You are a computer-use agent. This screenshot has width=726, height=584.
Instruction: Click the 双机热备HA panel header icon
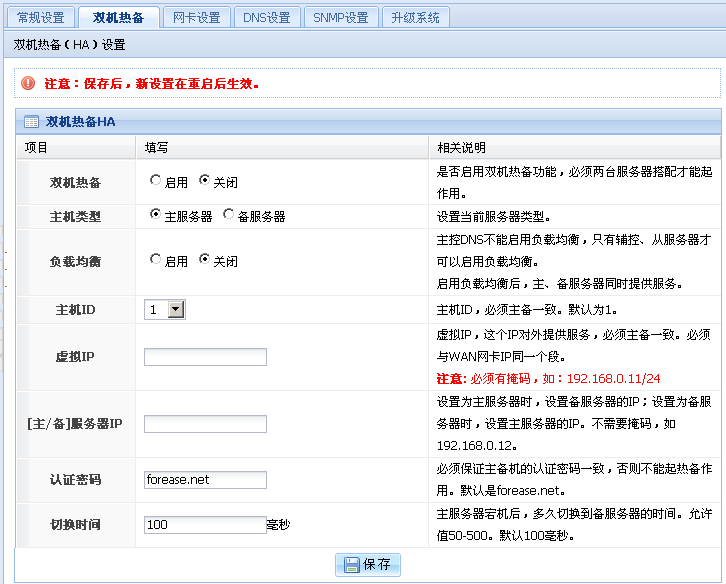pos(31,122)
